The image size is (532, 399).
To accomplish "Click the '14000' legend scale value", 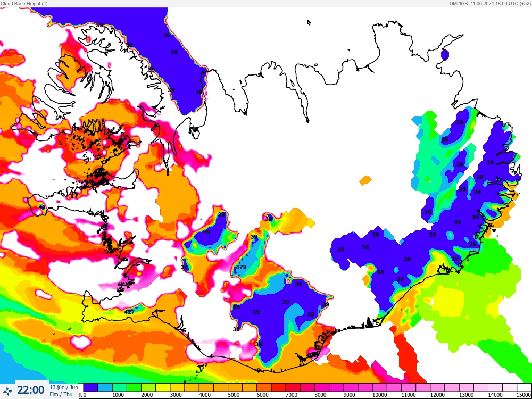I will tap(495, 395).
